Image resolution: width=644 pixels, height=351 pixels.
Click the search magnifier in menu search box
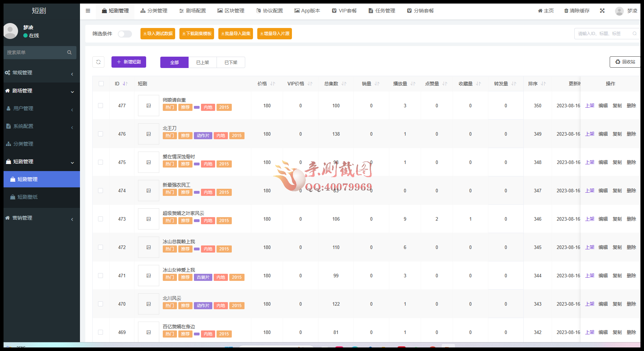(69, 52)
